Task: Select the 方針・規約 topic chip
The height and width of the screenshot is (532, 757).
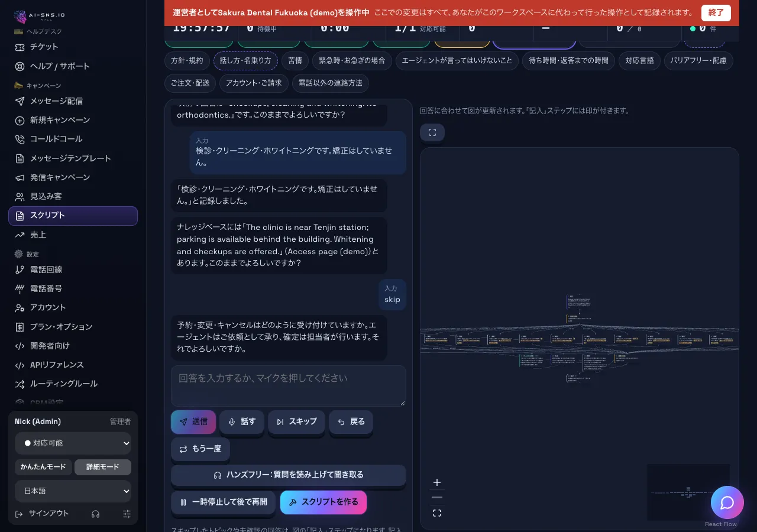Action: coord(187,60)
